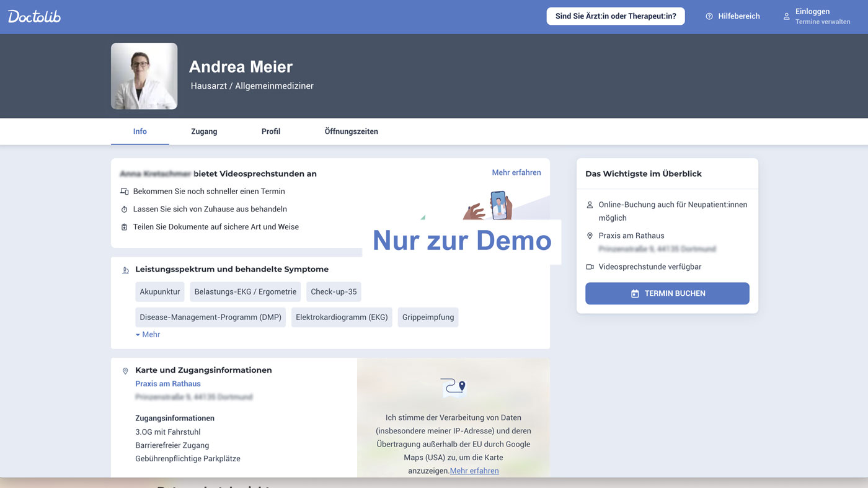Select the Öffnungszeiten tab
Screen dimensions: 868x488
tap(351, 131)
